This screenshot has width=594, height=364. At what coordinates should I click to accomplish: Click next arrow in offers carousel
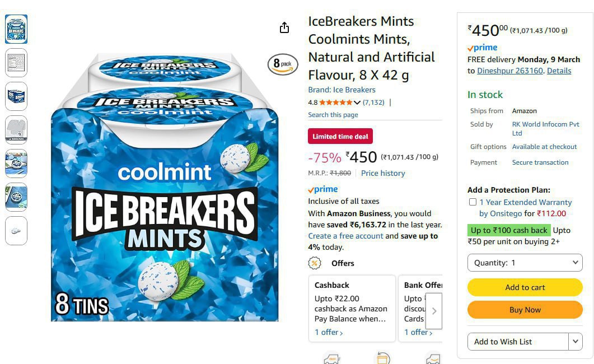pos(434,311)
